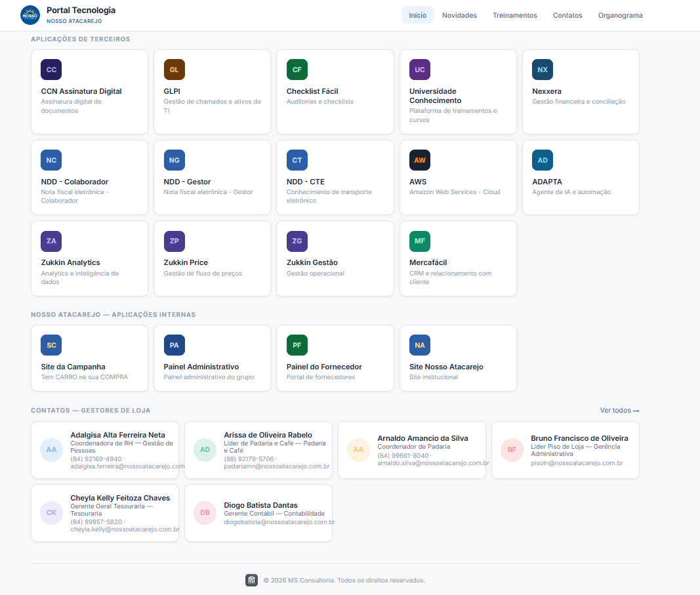Select the ZG Zukkin Gestão icon
The height and width of the screenshot is (595, 700).
(297, 241)
